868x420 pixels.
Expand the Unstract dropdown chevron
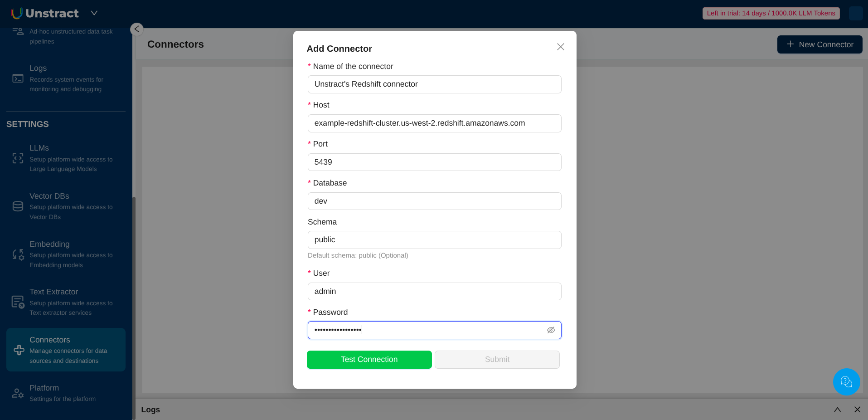click(x=94, y=13)
